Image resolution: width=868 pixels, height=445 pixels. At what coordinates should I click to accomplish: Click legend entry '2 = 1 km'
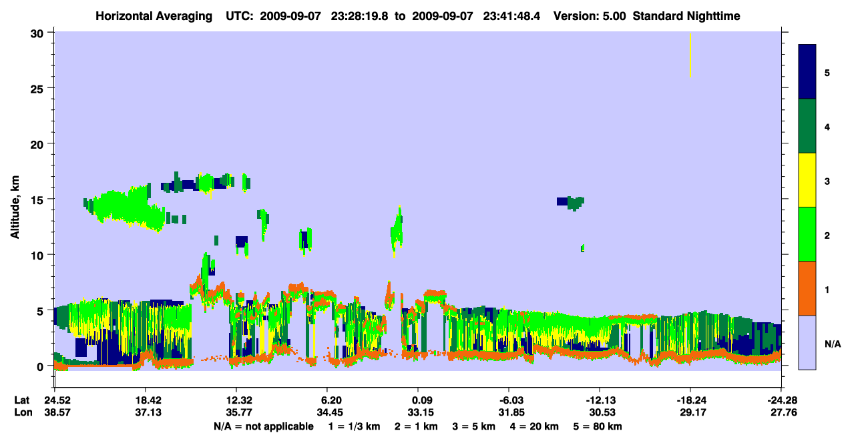coord(416,426)
